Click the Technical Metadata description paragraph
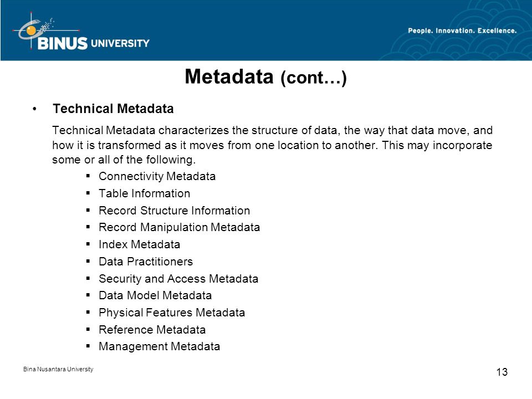The image size is (532, 399). [x=272, y=145]
